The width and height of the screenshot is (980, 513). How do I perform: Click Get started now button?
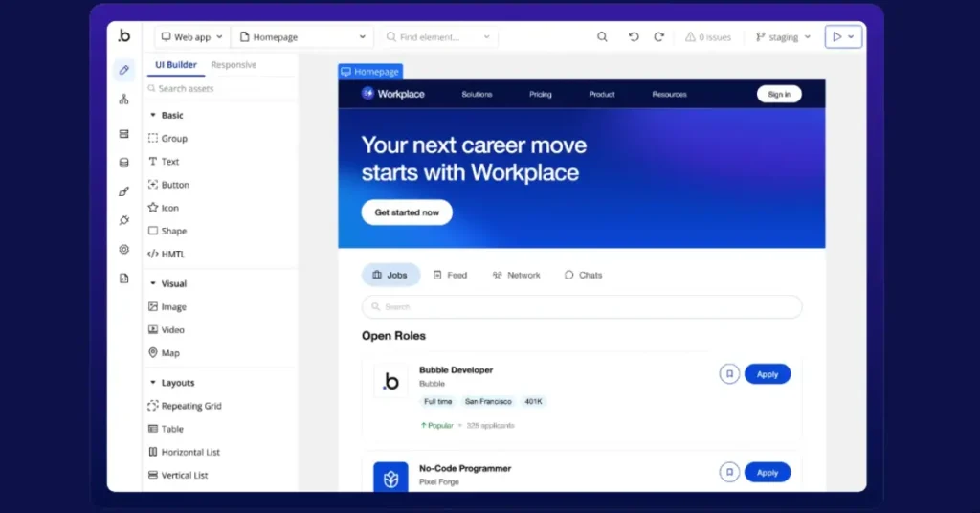[407, 212]
